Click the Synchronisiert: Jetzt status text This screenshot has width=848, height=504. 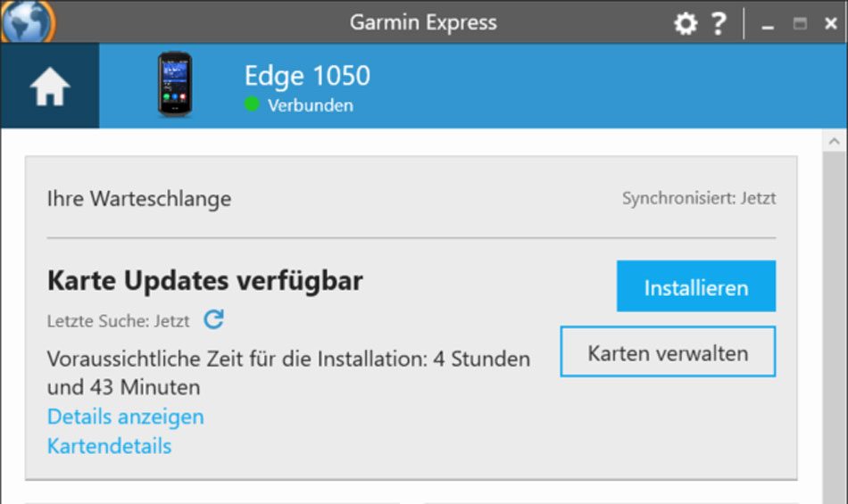[699, 198]
